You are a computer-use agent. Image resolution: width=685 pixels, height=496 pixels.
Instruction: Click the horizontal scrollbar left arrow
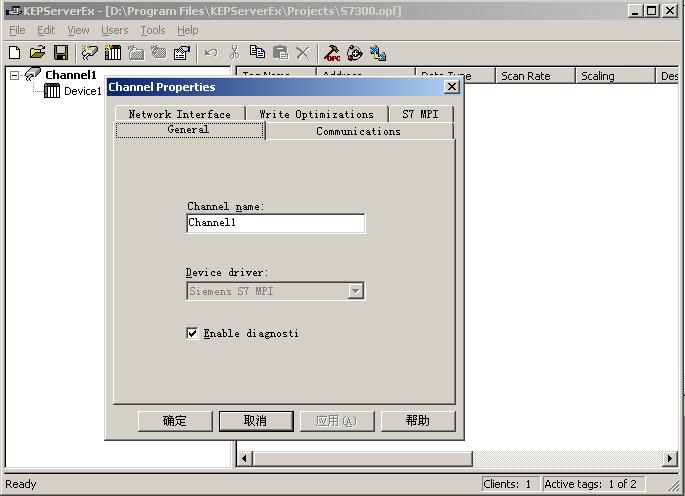tap(244, 459)
